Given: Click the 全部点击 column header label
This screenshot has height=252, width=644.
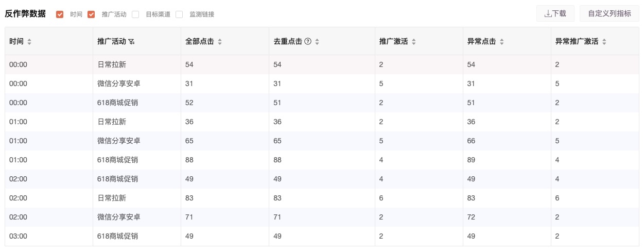Looking at the screenshot, I should (x=199, y=42).
